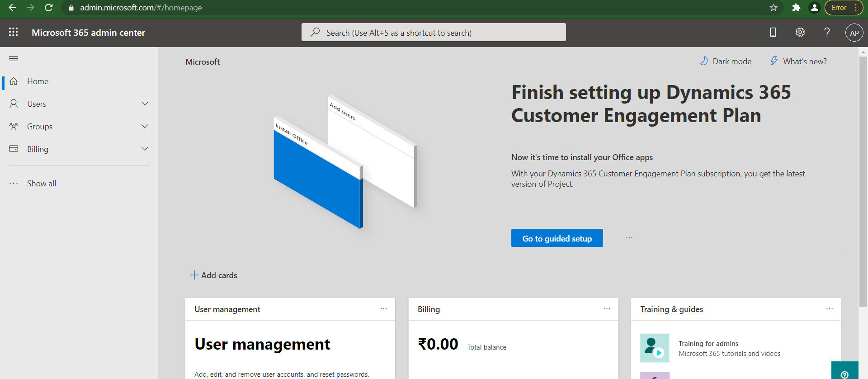Open more options beside Go to guided setup
The height and width of the screenshot is (379, 868).
click(629, 237)
